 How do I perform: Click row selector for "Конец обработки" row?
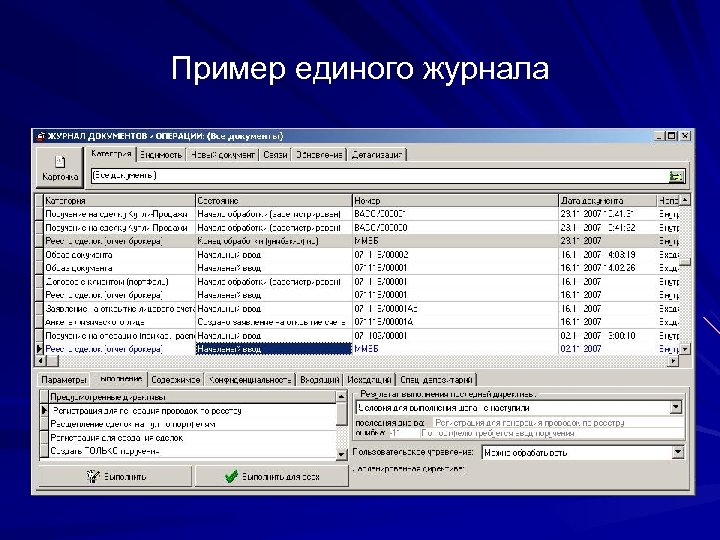coord(39,241)
